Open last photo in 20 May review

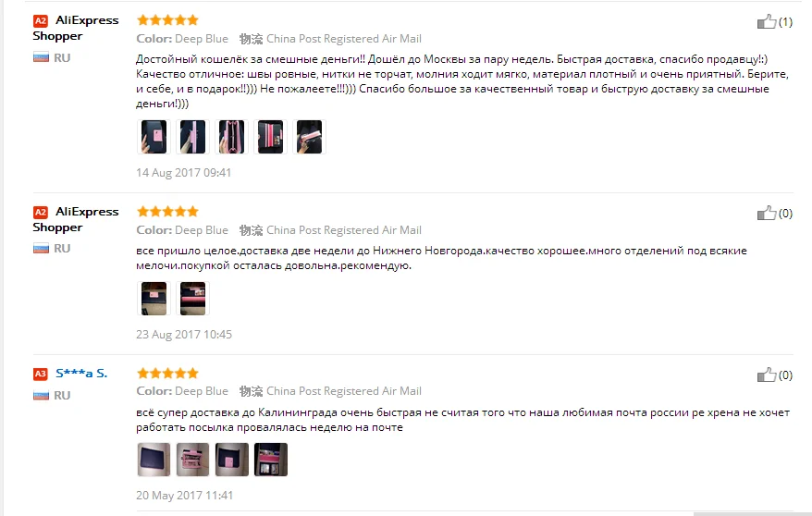tap(270, 460)
